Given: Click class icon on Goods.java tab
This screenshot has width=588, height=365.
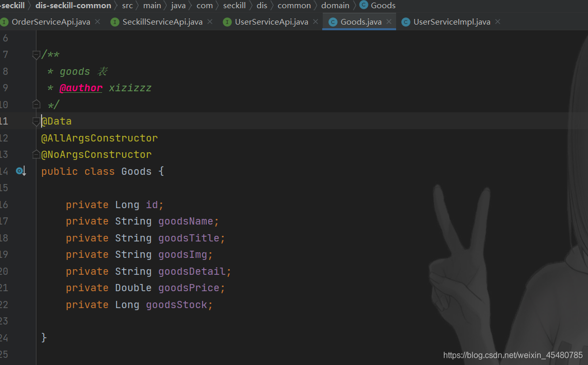Looking at the screenshot, I should tap(332, 22).
